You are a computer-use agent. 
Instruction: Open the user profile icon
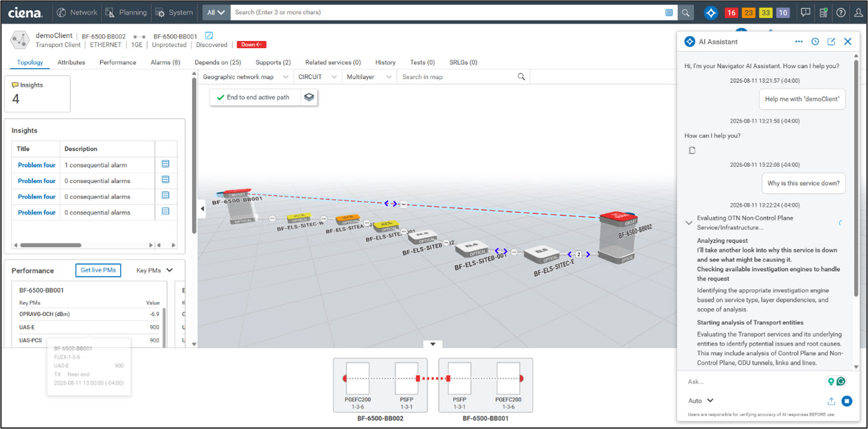click(x=858, y=12)
